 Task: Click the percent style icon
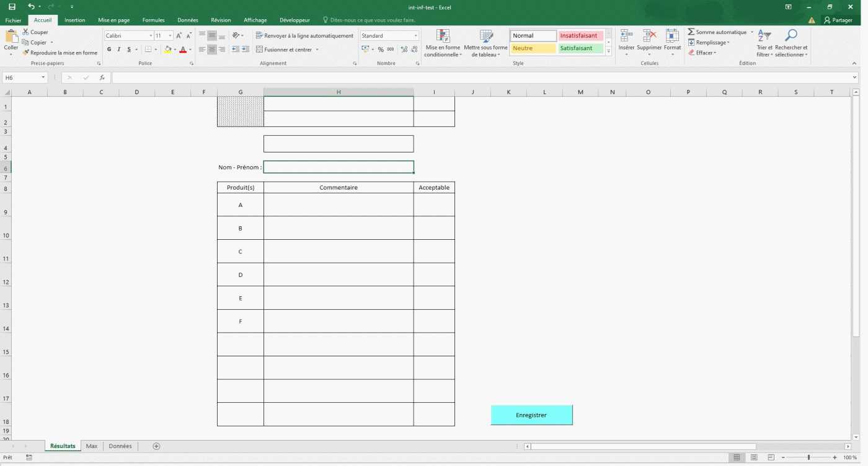381,50
